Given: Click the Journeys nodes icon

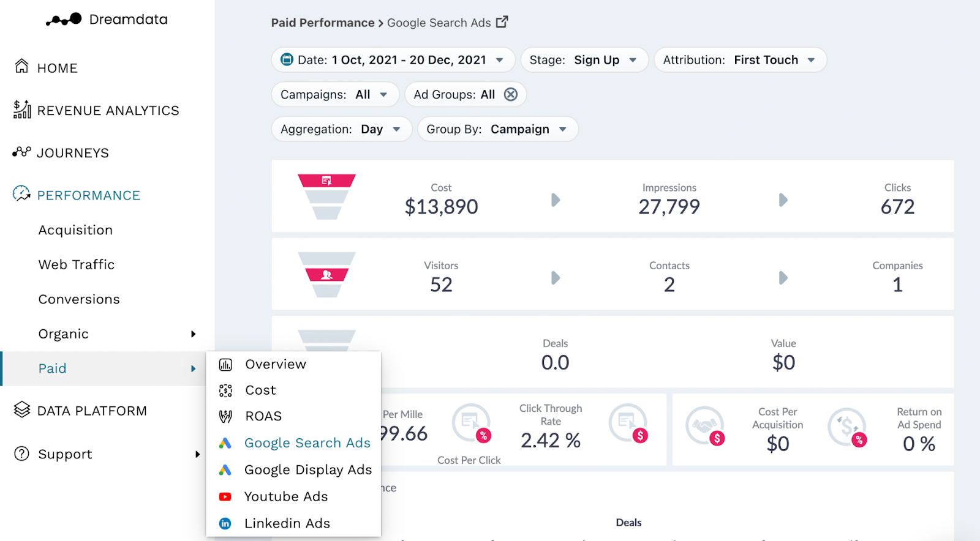Looking at the screenshot, I should [x=21, y=152].
